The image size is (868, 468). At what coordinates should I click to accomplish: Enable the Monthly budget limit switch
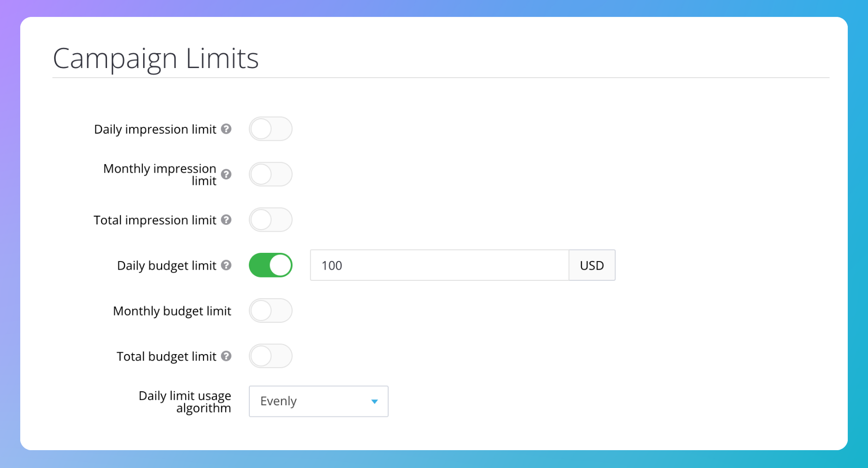(271, 311)
